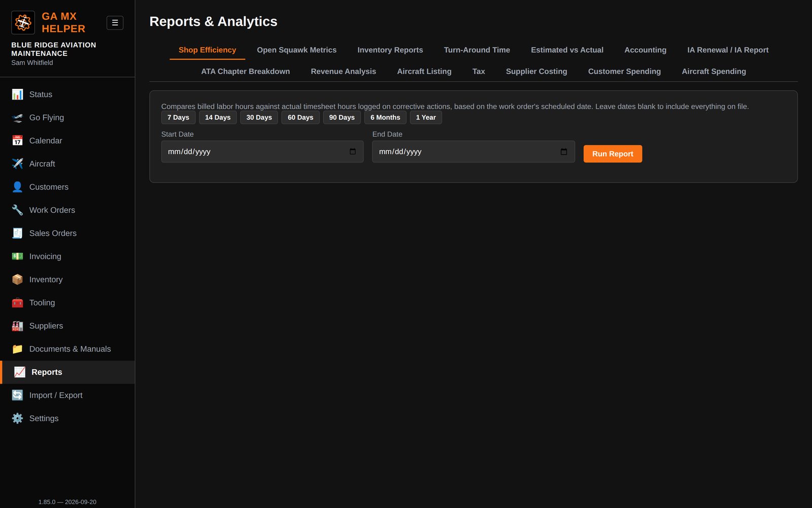Pick the 90 Days range preset
Viewport: 812px width, 508px height.
pos(342,117)
